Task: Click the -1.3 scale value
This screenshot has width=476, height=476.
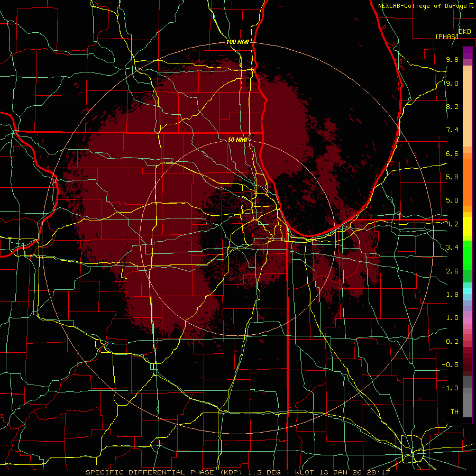Action: (x=450, y=388)
